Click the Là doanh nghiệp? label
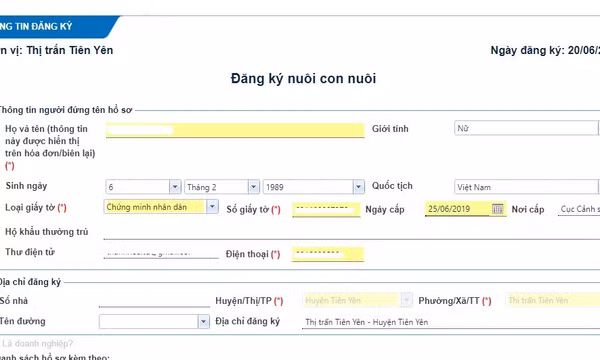 point(38,343)
